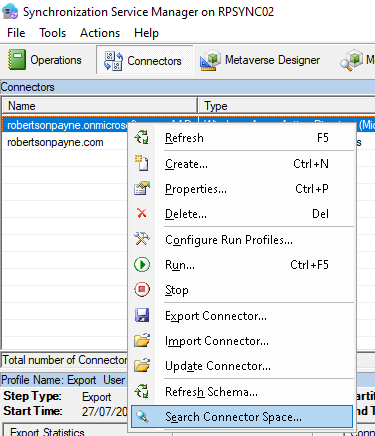Click the Create new connector page icon
375x436 pixels.
[142, 163]
